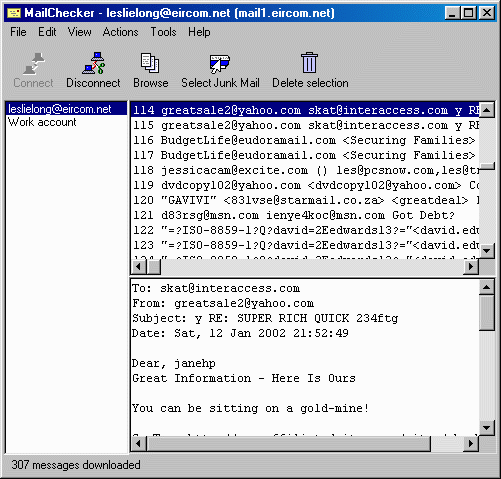Click the Subject SUPER RICH QUICK line
Image resolution: width=501 pixels, height=479 pixels.
265,318
